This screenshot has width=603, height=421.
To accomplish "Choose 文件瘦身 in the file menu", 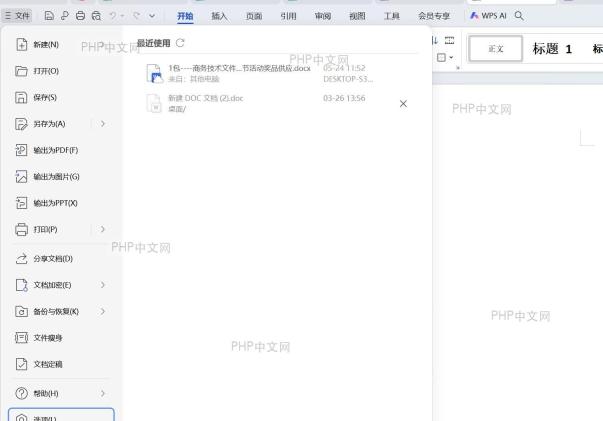I will [x=61, y=338].
